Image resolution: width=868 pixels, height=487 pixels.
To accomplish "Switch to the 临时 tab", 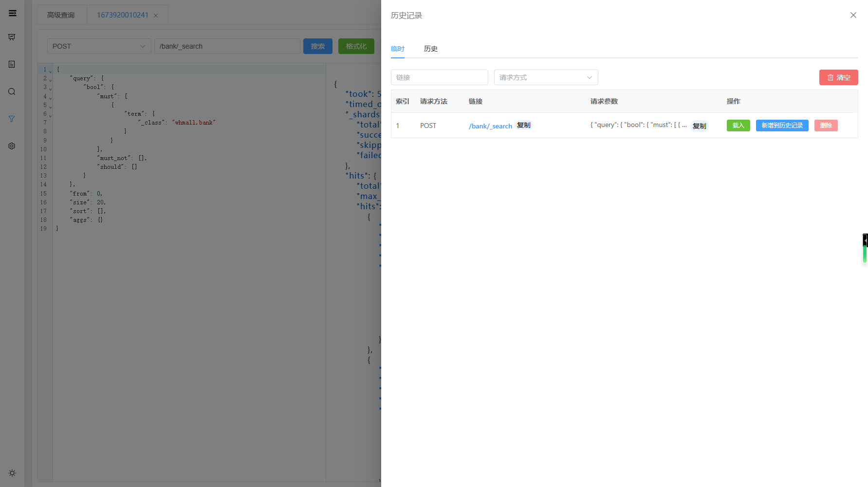I will click(x=398, y=49).
